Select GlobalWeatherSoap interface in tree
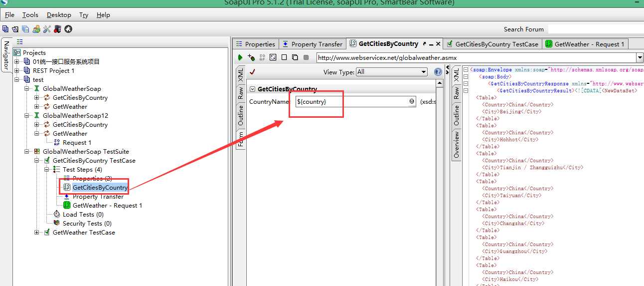Viewport: 644px width, 286px height. click(x=72, y=88)
